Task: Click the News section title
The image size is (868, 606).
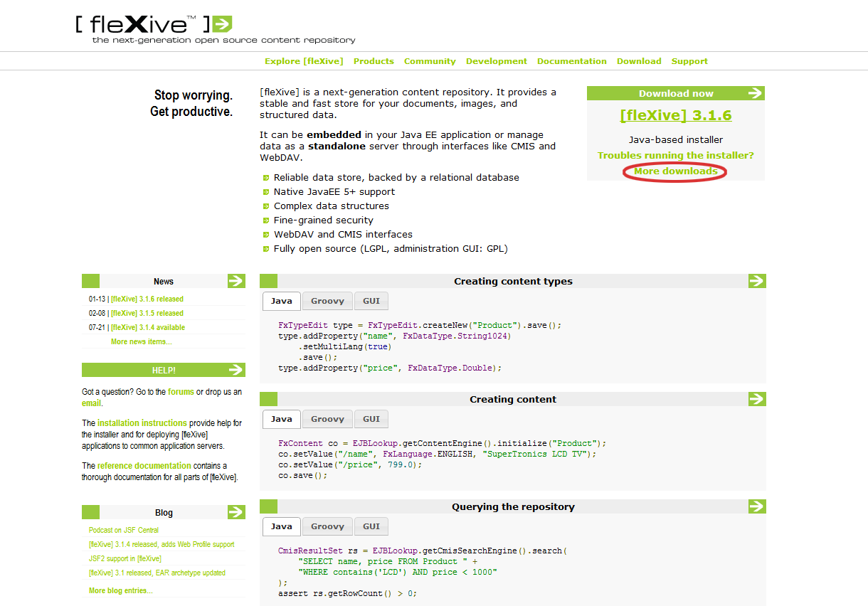Action: click(x=164, y=282)
